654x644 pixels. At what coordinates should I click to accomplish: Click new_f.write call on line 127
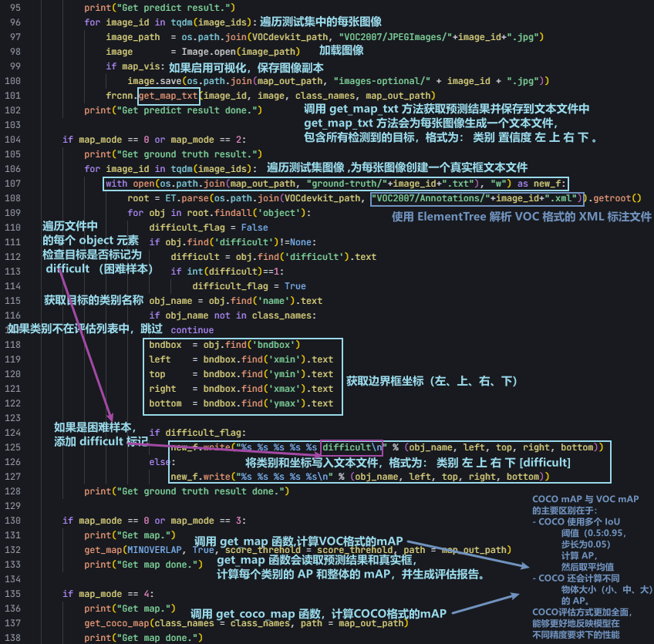[x=360, y=477]
